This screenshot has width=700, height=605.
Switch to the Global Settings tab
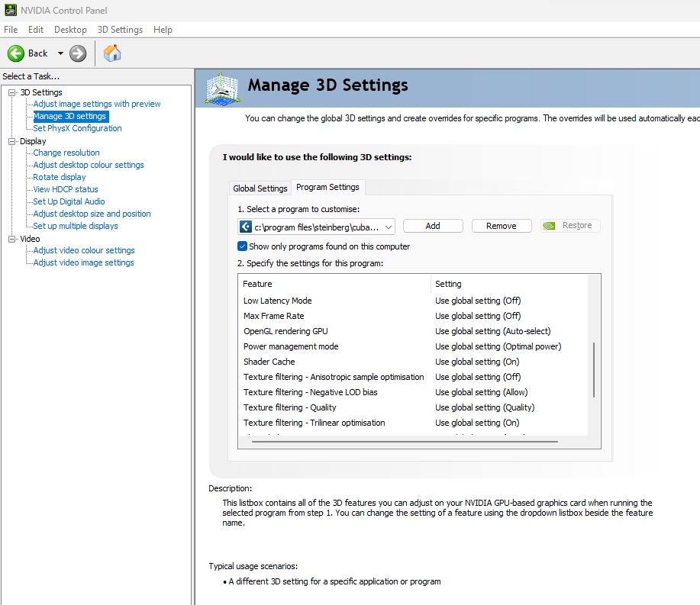(260, 188)
